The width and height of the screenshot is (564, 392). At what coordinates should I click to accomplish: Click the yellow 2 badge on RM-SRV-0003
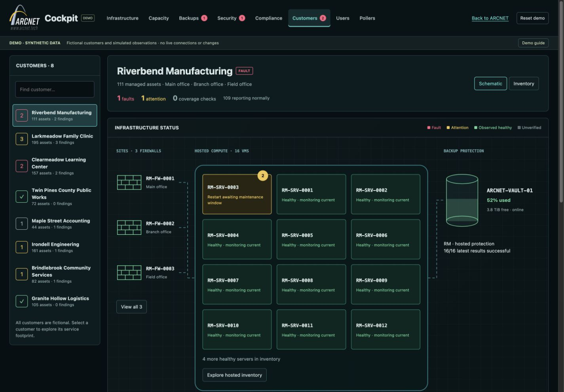tap(262, 175)
